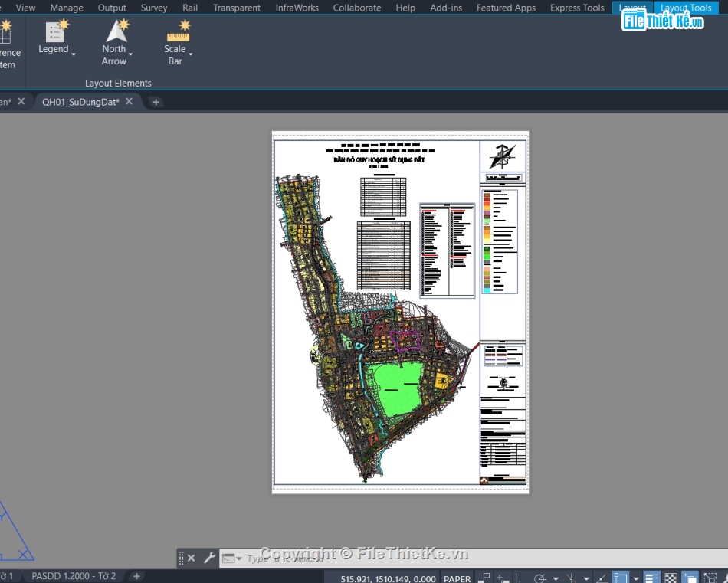This screenshot has width=728, height=583.
Task: Click the Layout Elements panel title
Action: point(118,83)
